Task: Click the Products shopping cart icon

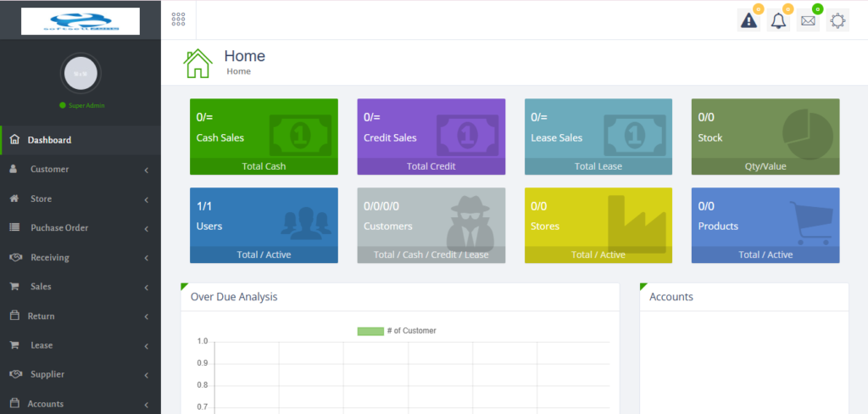Action: [809, 223]
